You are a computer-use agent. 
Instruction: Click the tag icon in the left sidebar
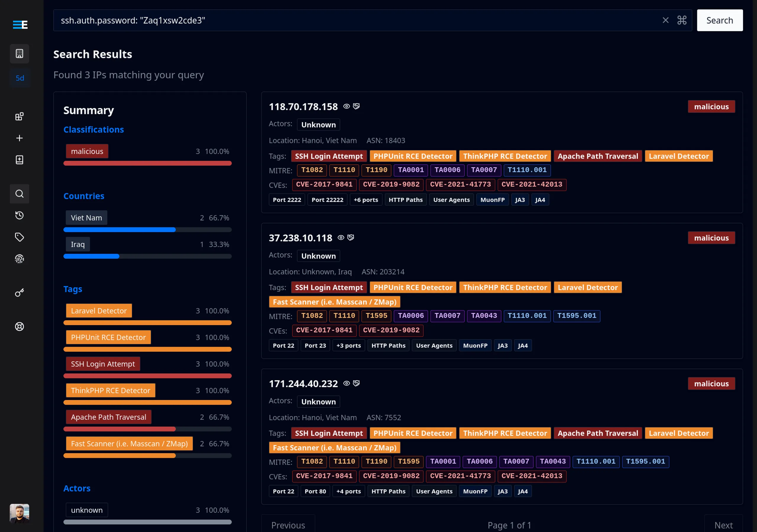coord(20,237)
